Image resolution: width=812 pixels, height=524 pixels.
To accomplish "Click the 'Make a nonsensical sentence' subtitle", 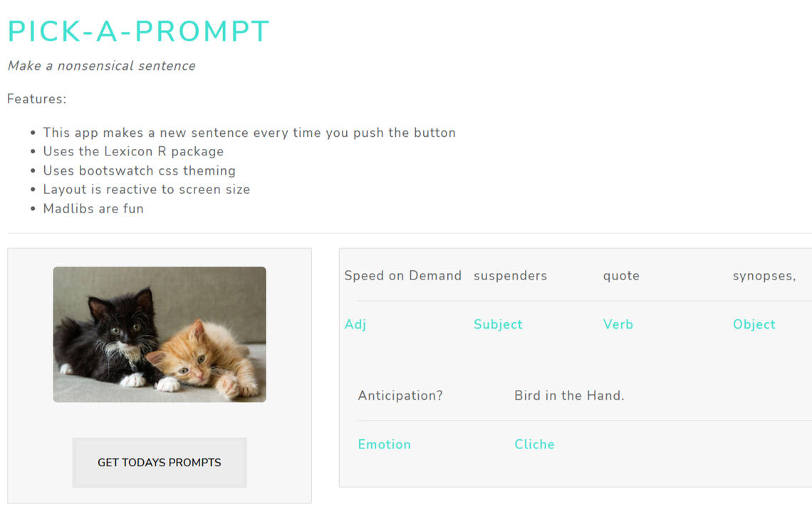I will (101, 66).
